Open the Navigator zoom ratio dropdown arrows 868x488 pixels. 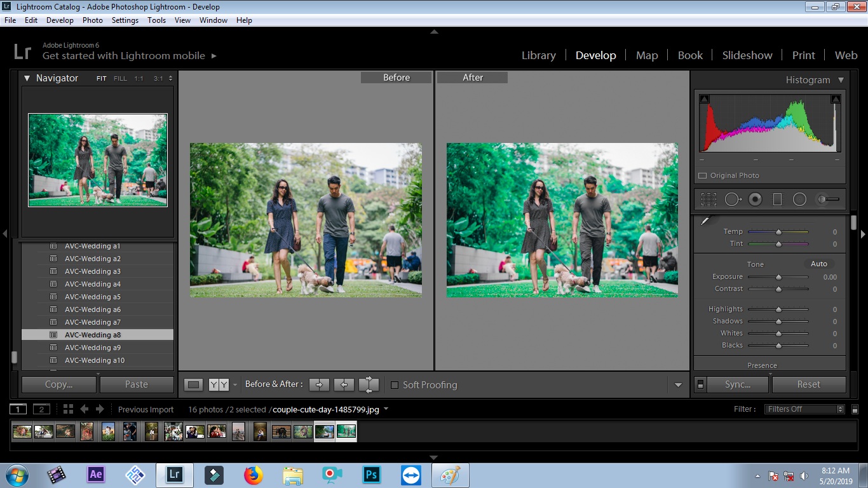tap(170, 79)
